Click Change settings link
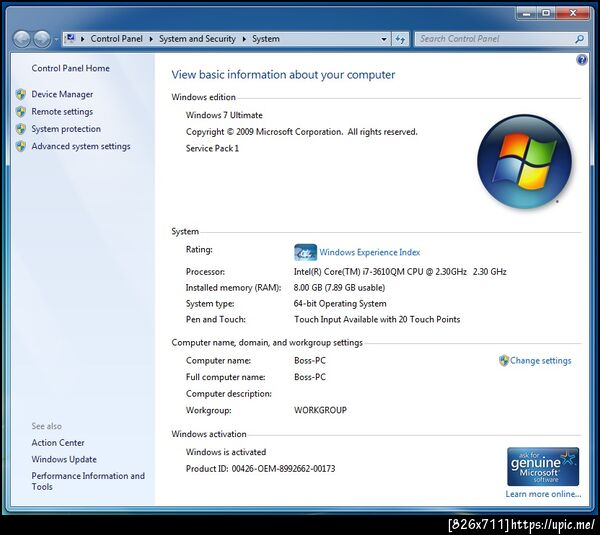The height and width of the screenshot is (535, 600). coord(540,360)
